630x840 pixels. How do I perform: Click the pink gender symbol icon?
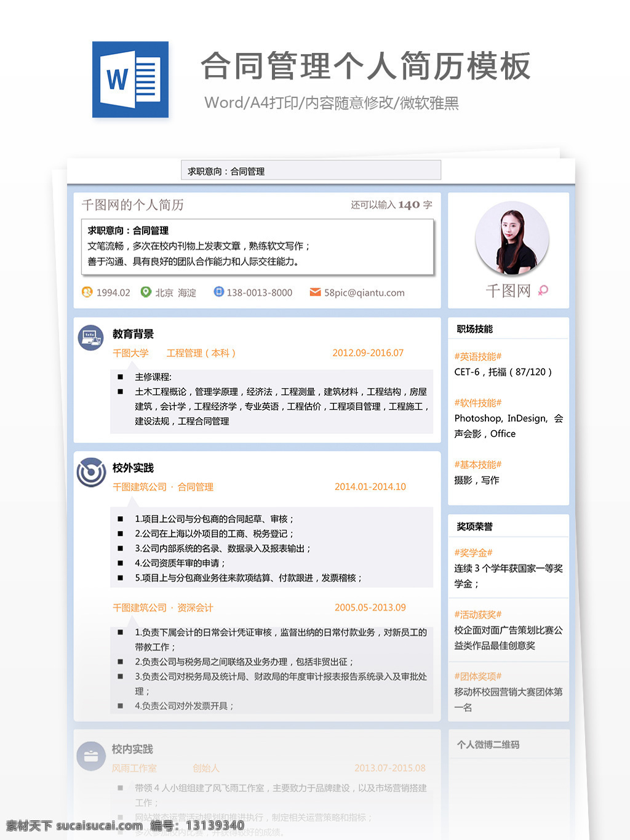(543, 290)
